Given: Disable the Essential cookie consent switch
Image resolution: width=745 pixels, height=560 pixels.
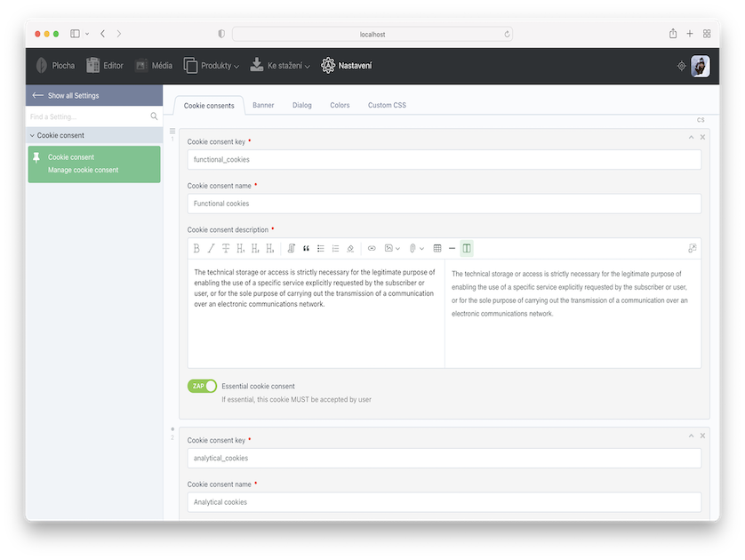Looking at the screenshot, I should point(203,386).
